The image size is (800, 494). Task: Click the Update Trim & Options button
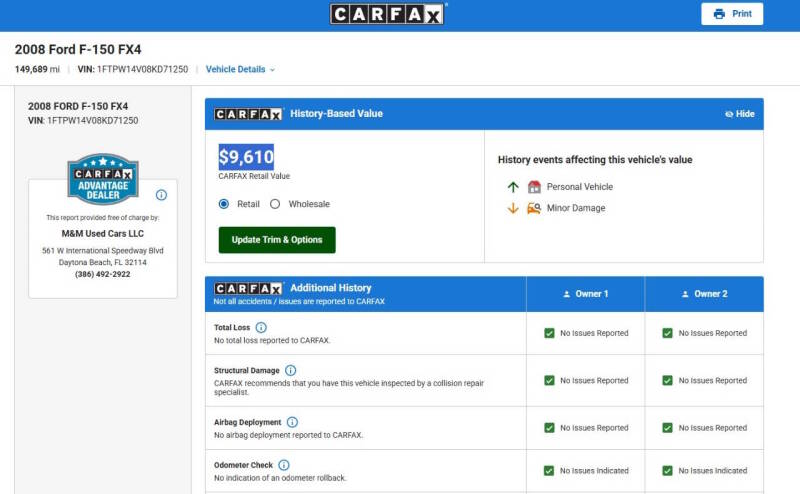[x=277, y=240]
